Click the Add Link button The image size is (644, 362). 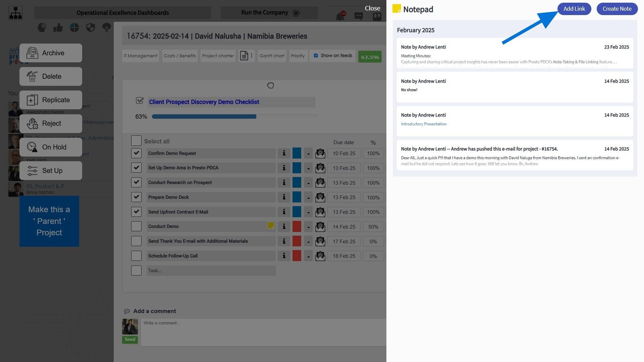(x=574, y=9)
